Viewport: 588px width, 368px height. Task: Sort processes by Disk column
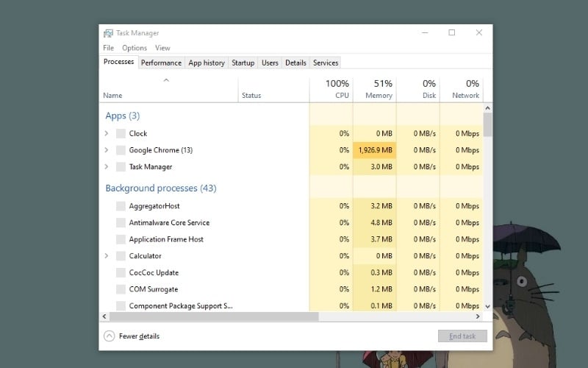418,90
